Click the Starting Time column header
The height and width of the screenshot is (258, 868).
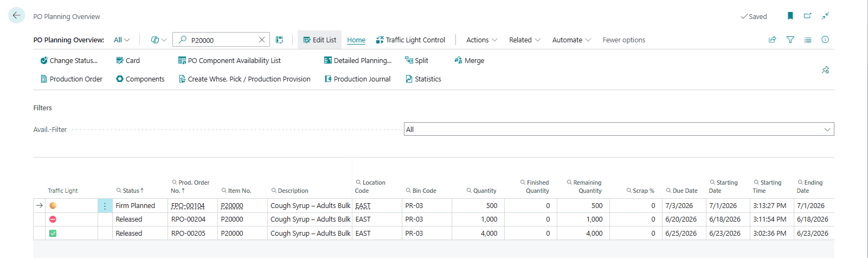767,186
